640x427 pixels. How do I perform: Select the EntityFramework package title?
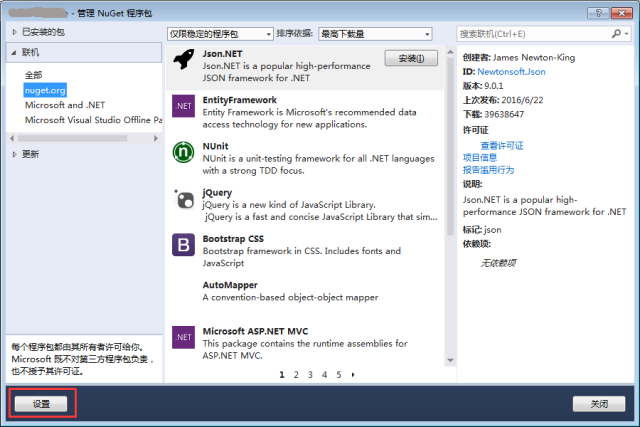click(x=240, y=100)
